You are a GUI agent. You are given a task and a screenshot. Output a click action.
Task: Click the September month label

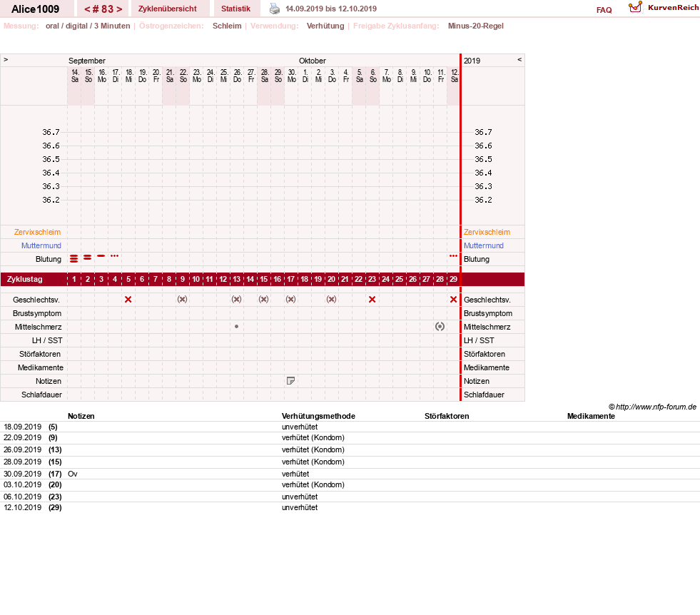tap(87, 61)
